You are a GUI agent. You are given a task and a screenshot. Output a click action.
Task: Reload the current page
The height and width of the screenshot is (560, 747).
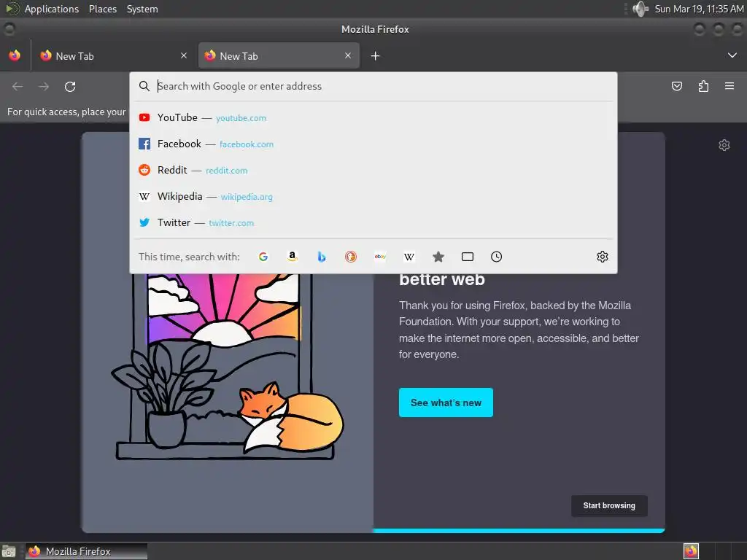point(70,86)
